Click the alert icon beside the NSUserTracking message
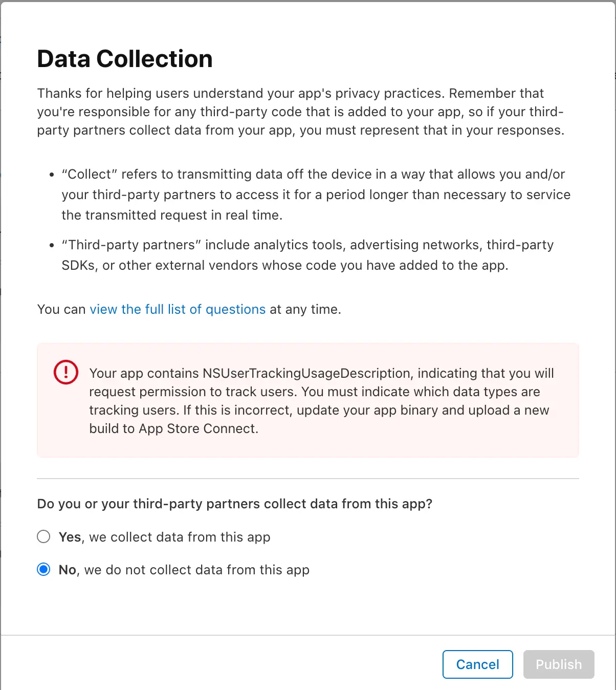This screenshot has width=616, height=690. 65,372
